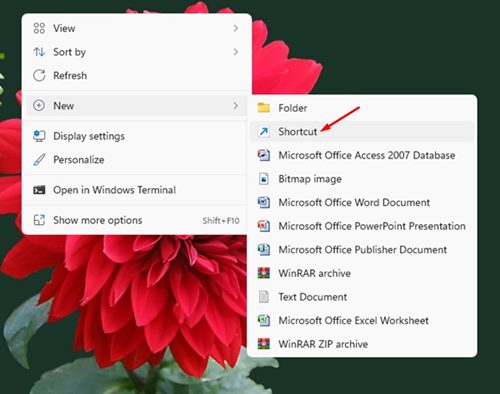This screenshot has height=394, width=500.
Task: Choose Personalize from the menu
Action: click(136, 160)
